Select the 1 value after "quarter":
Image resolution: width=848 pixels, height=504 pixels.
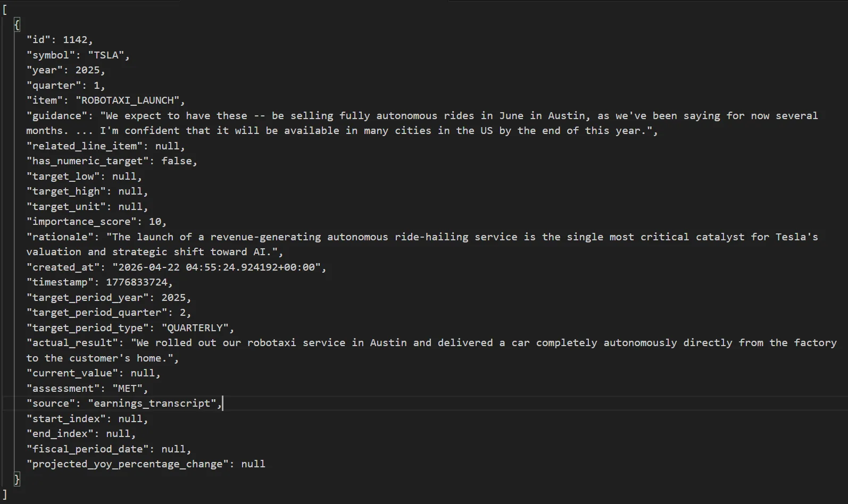coord(97,86)
